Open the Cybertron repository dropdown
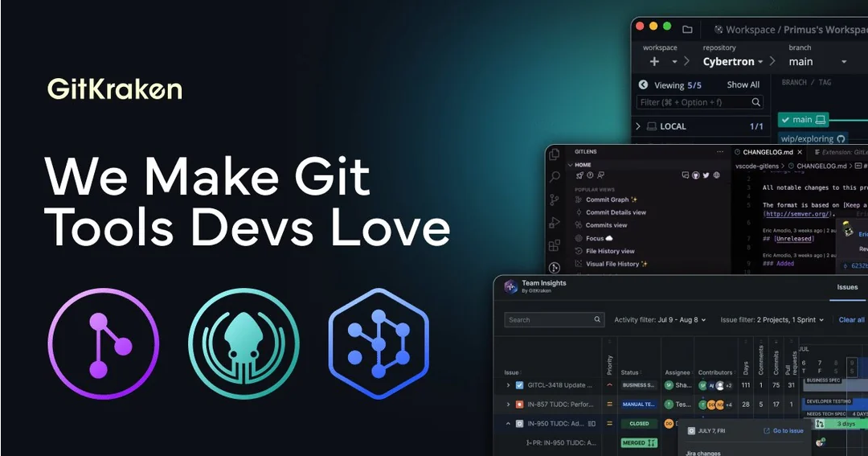 click(734, 62)
